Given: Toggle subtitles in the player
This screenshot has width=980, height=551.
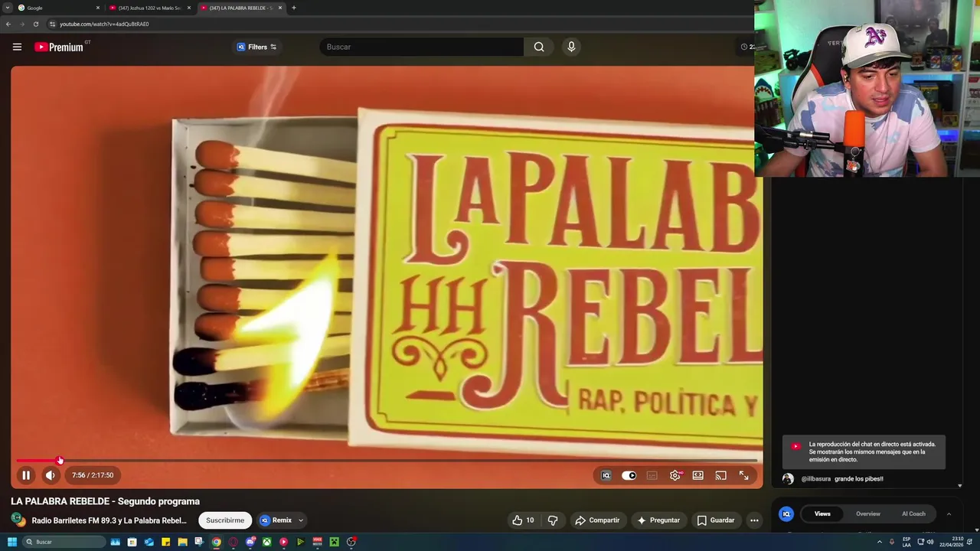Looking at the screenshot, I should point(652,475).
